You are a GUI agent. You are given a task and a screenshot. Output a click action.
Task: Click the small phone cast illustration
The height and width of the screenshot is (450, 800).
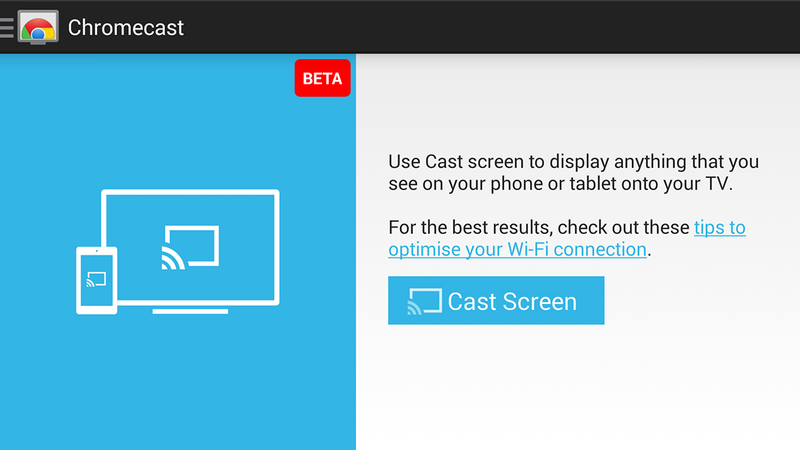click(96, 280)
